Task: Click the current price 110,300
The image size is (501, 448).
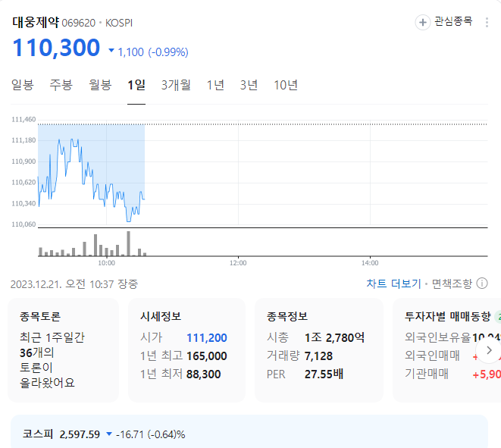Action: tap(56, 48)
